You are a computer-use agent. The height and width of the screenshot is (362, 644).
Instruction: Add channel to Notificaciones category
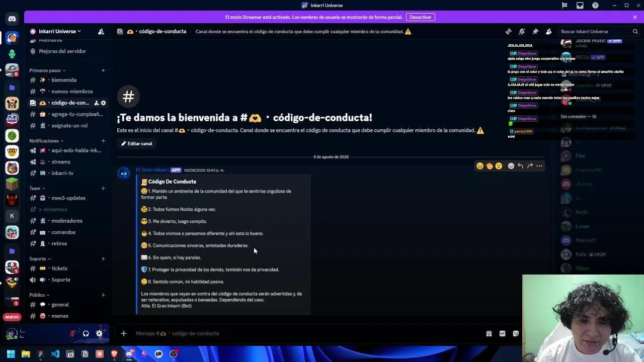(103, 141)
